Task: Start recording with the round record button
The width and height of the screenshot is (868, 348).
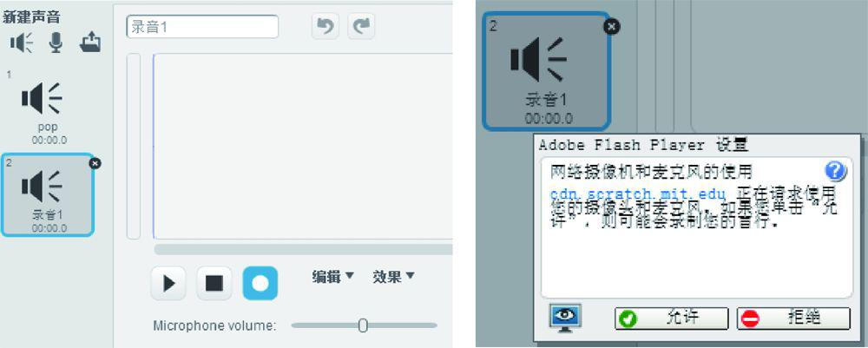Action: pos(260,283)
